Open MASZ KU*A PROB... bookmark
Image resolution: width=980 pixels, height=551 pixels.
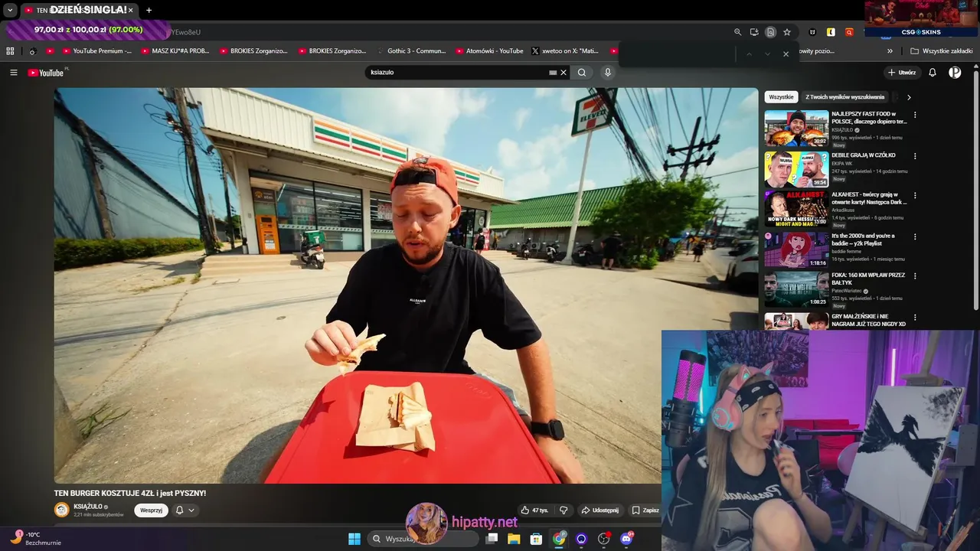[x=175, y=51]
